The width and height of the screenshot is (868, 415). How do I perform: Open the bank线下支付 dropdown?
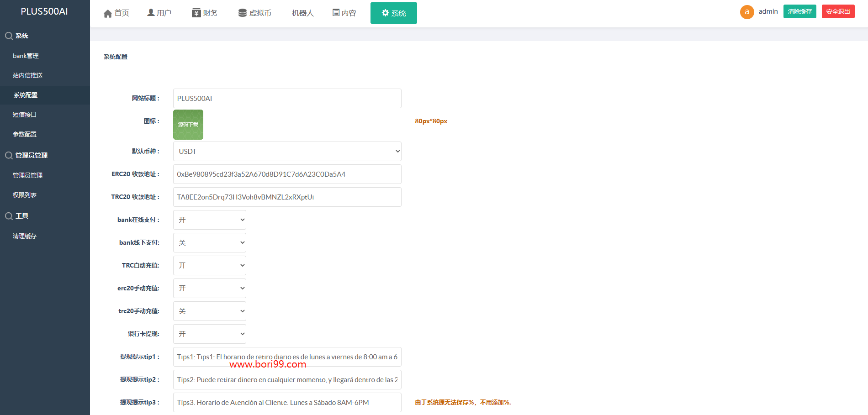(x=210, y=242)
